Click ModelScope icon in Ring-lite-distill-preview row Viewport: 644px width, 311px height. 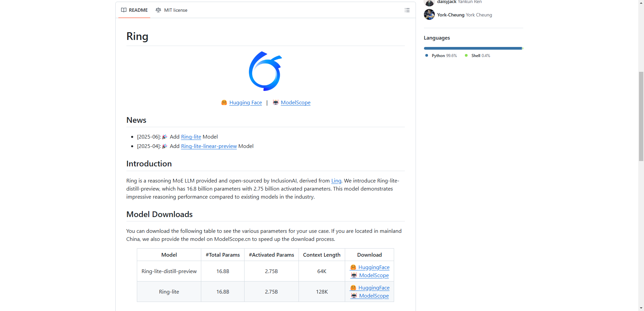coord(354,275)
